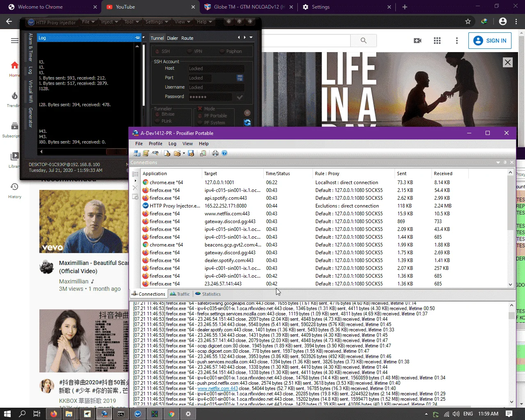
Task: Click checkmark icon beside Password field
Action: [240, 97]
